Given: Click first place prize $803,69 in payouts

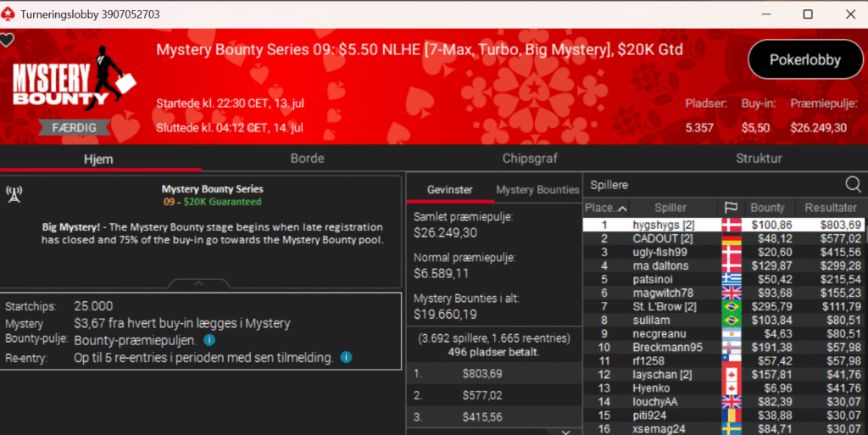Looking at the screenshot, I should click(x=482, y=374).
